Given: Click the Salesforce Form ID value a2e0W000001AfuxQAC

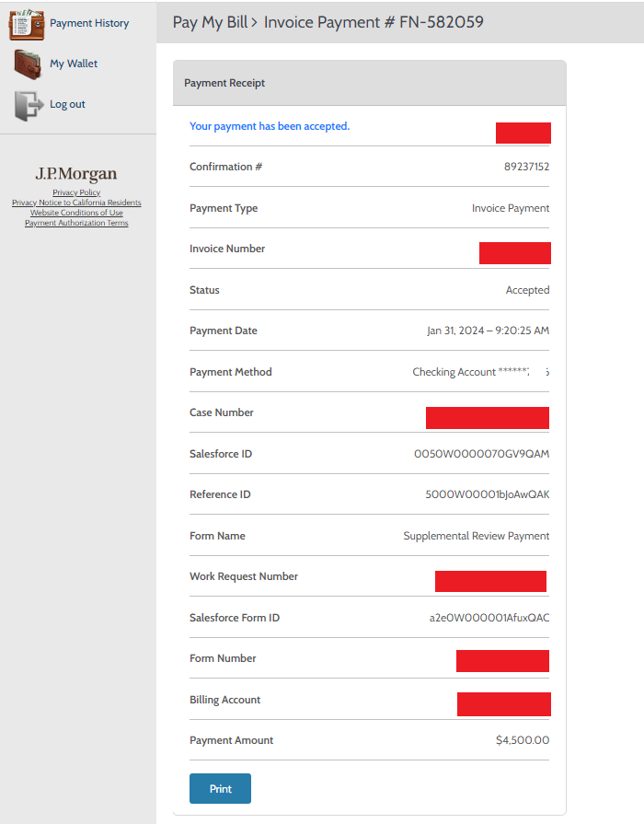Looking at the screenshot, I should click(x=489, y=618).
